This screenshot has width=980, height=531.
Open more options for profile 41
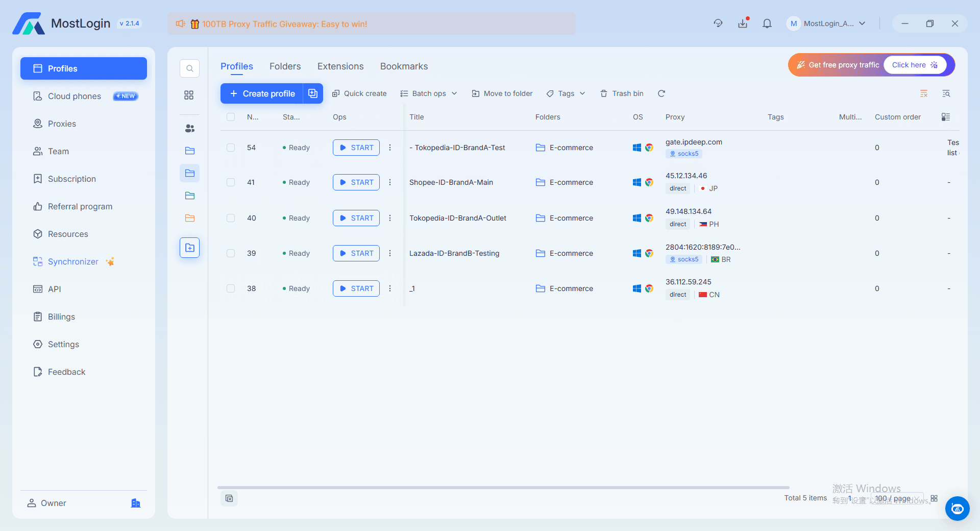point(390,182)
